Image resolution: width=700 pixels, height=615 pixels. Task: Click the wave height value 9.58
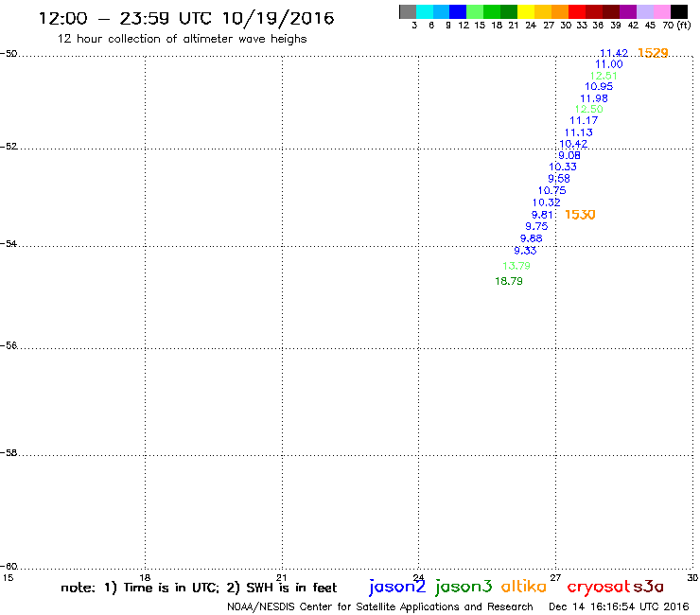pos(559,179)
